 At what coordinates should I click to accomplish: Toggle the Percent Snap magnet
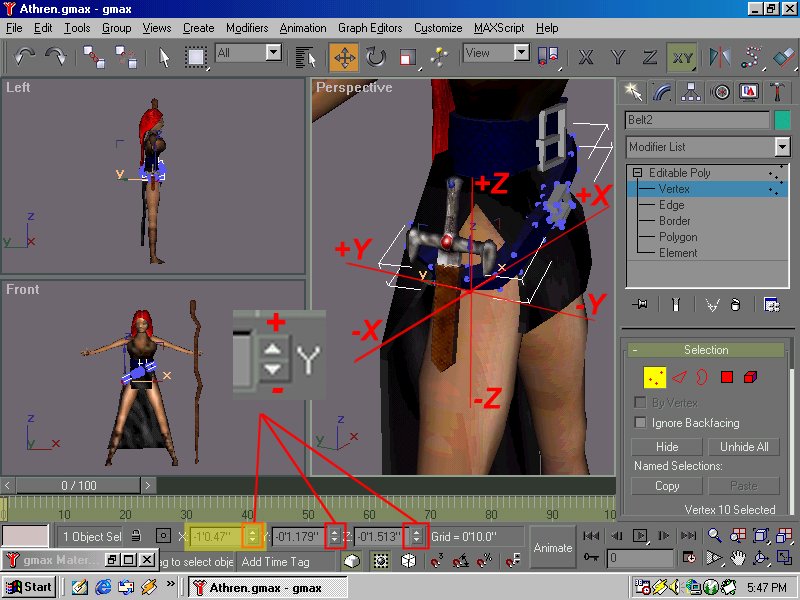pyautogui.click(x=484, y=561)
